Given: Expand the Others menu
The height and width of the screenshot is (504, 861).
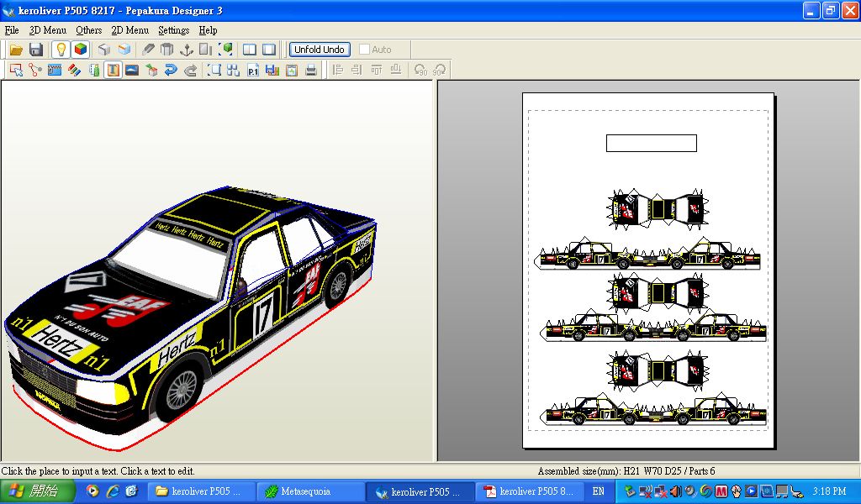Looking at the screenshot, I should [x=89, y=30].
